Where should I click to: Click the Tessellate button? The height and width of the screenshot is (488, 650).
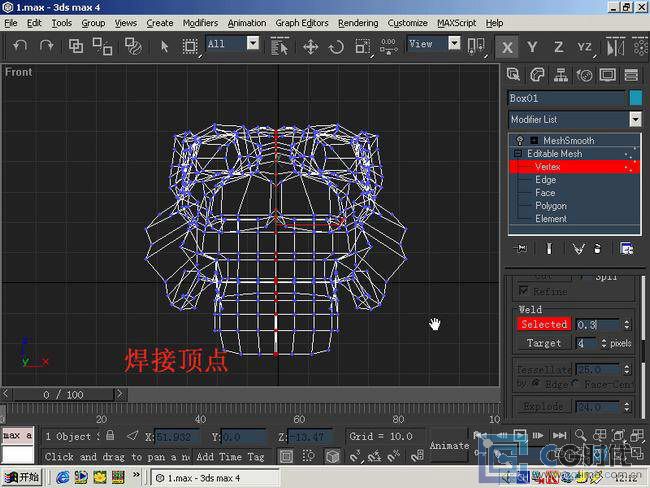(x=544, y=369)
